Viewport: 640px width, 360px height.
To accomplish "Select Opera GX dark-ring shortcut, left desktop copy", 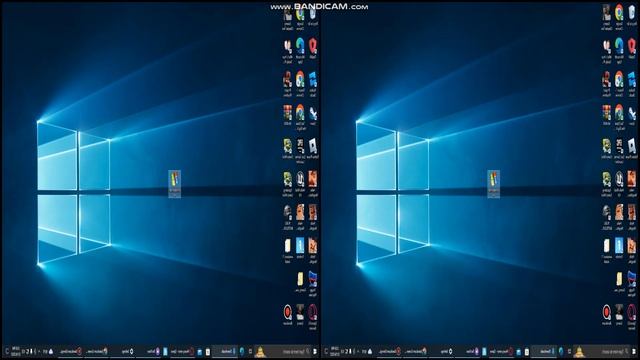I will click(313, 317).
